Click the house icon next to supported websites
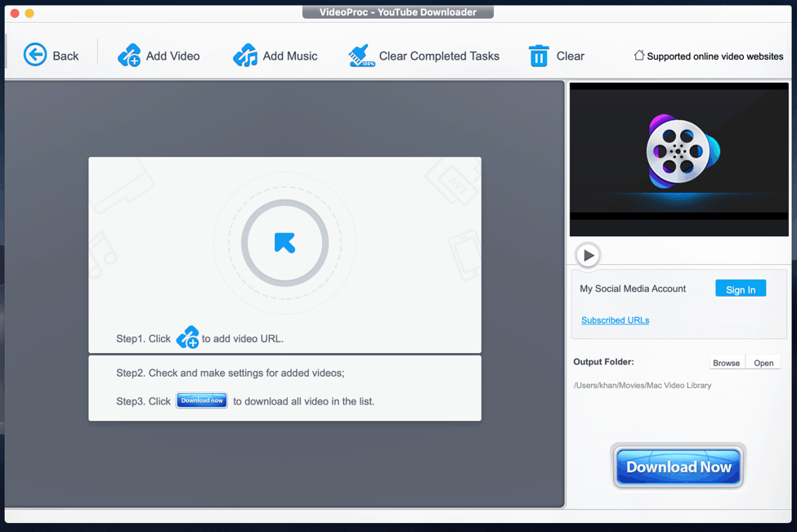797x532 pixels. pos(638,54)
